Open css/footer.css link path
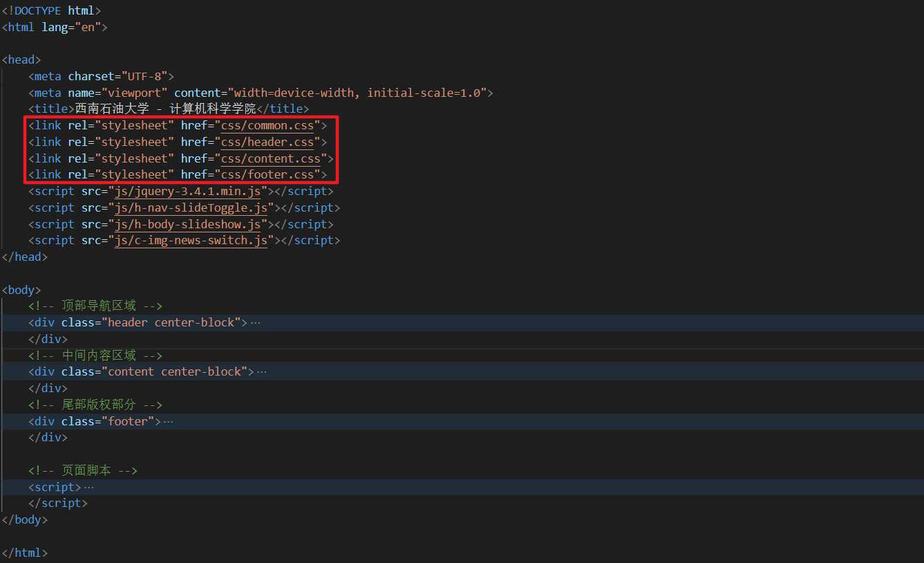The image size is (924, 563). [x=267, y=174]
